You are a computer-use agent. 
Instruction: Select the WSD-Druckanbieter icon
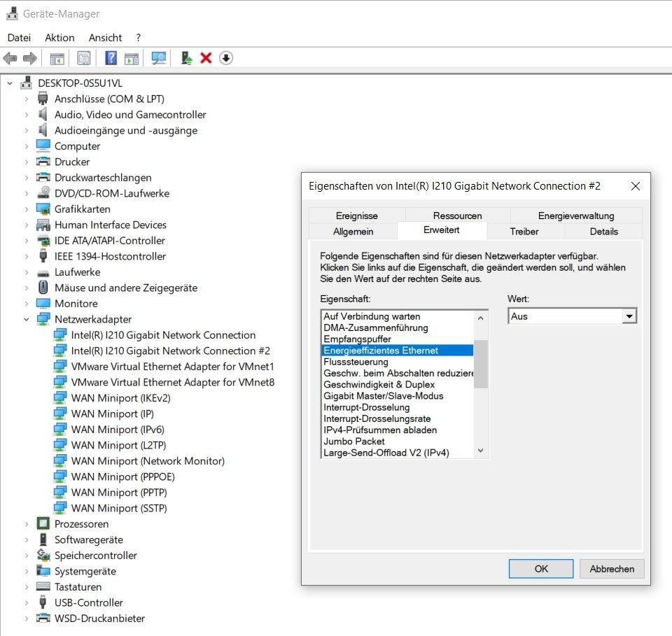[x=43, y=618]
